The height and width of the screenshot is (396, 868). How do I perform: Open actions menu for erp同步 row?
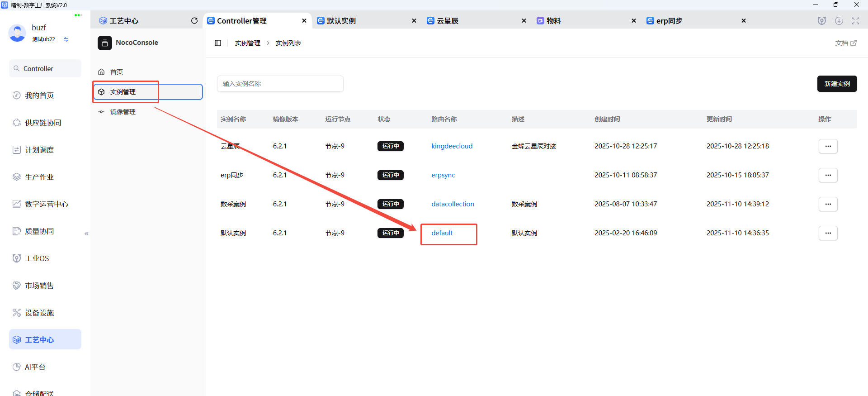[x=828, y=175]
